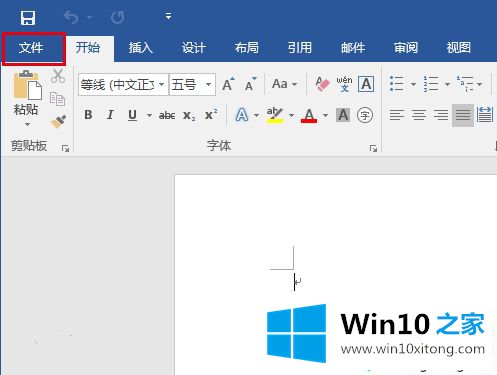
Task: Click the Text Effects glowing A icon
Action: [x=242, y=115]
